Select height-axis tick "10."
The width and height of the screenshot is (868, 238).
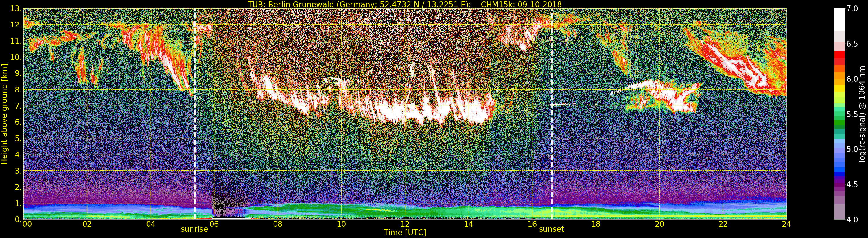pyautogui.click(x=16, y=57)
